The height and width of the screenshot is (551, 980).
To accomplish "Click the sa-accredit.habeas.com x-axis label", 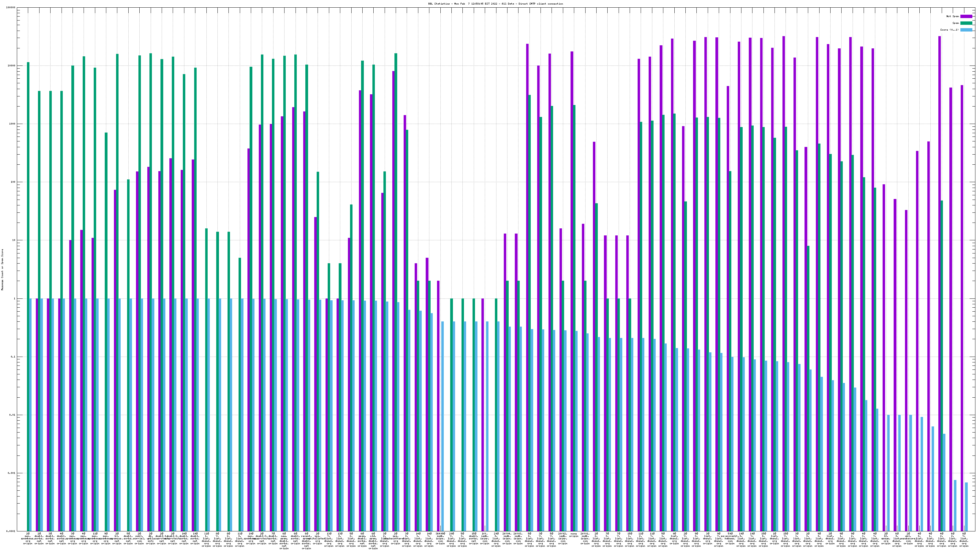I will [x=730, y=538].
